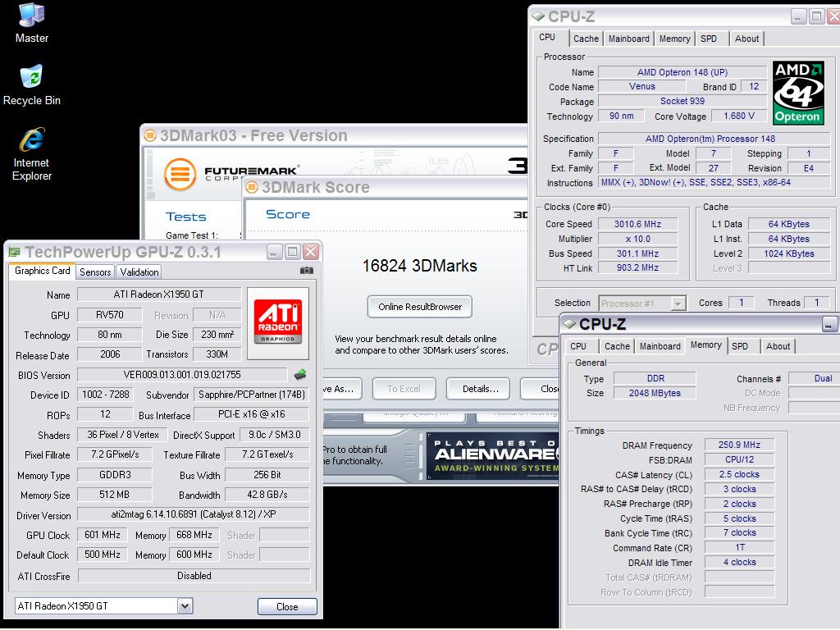Click the ATI Radeon logo in GPU-Z
This screenshot has width=840, height=630.
(277, 323)
